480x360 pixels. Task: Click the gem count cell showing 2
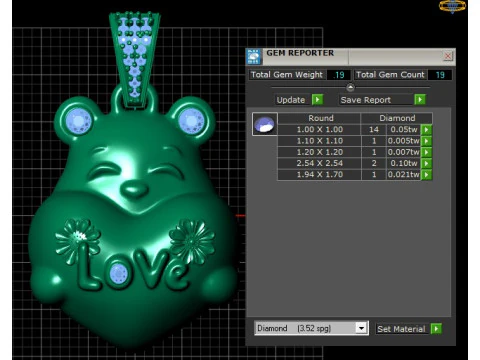coord(374,163)
